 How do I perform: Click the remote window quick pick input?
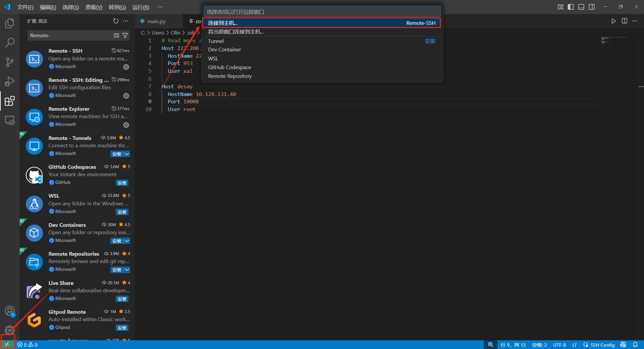(322, 12)
